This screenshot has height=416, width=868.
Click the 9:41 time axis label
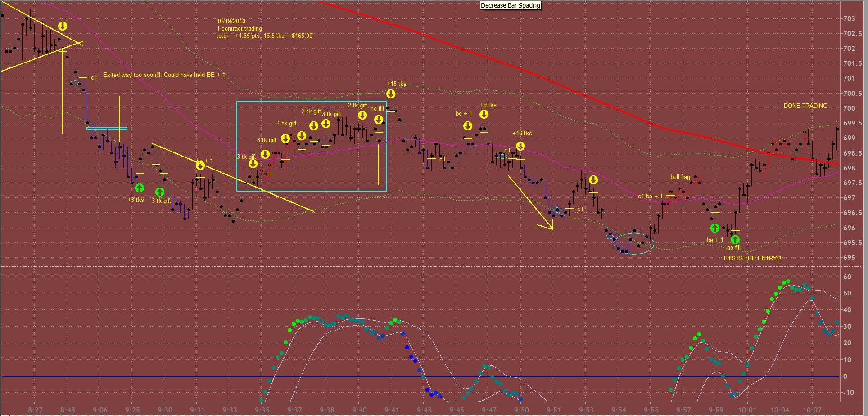coord(392,410)
